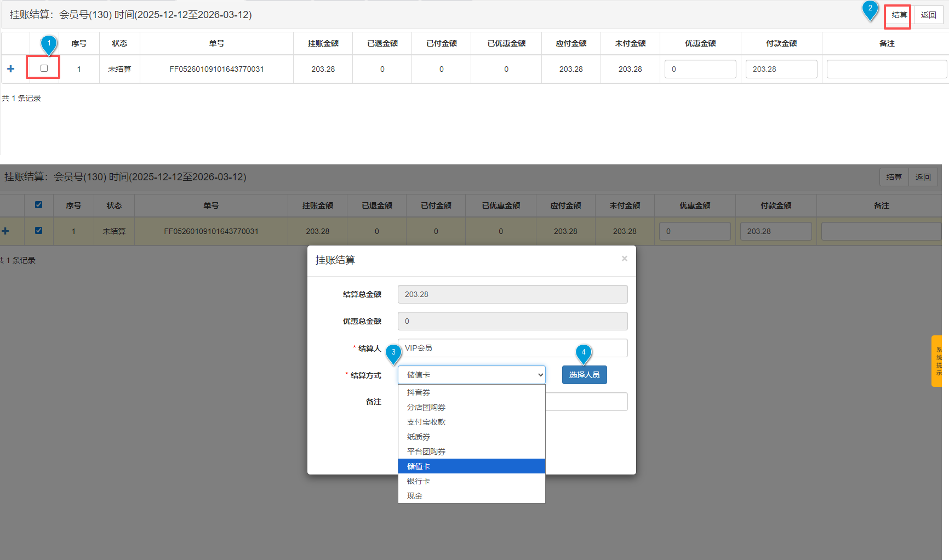Click the 备注 input in the top table row
Viewport: 949px width, 560px height.
tap(886, 69)
